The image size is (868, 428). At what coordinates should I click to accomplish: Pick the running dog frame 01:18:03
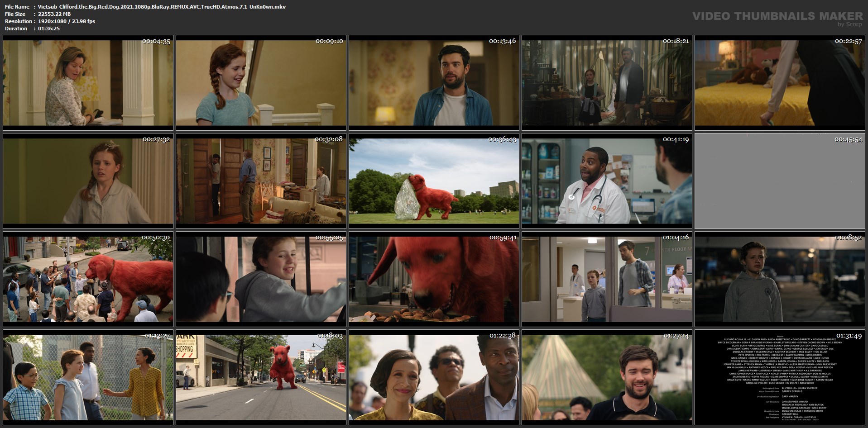coord(261,377)
